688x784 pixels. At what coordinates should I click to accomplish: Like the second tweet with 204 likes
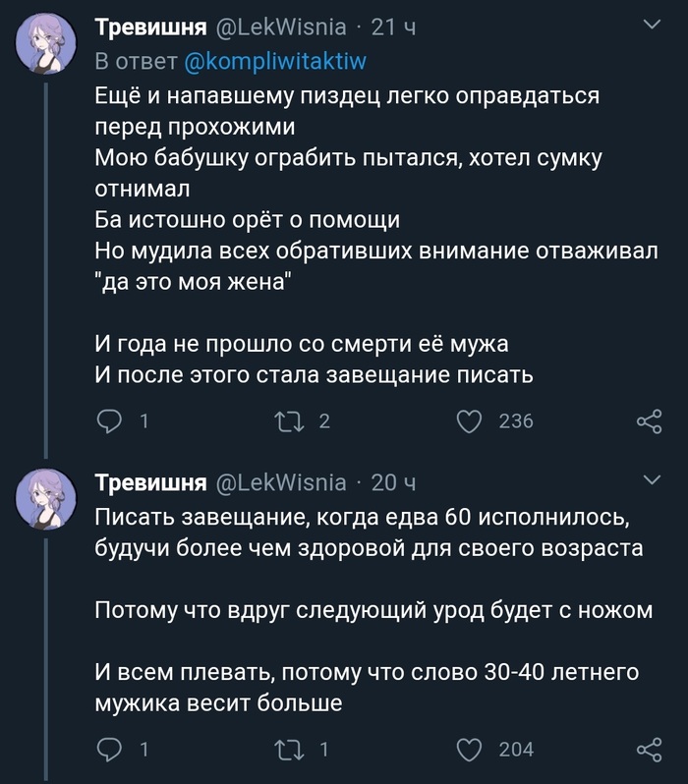pyautogui.click(x=471, y=750)
